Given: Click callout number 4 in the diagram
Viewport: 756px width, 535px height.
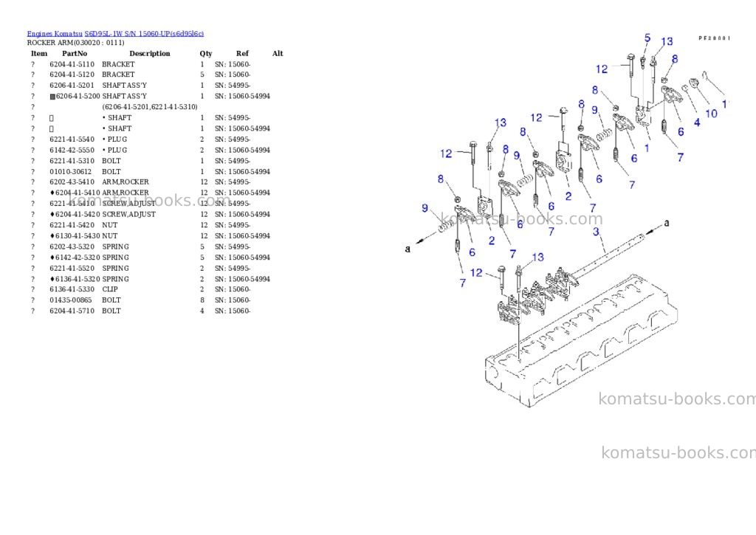Looking at the screenshot, I should [697, 122].
